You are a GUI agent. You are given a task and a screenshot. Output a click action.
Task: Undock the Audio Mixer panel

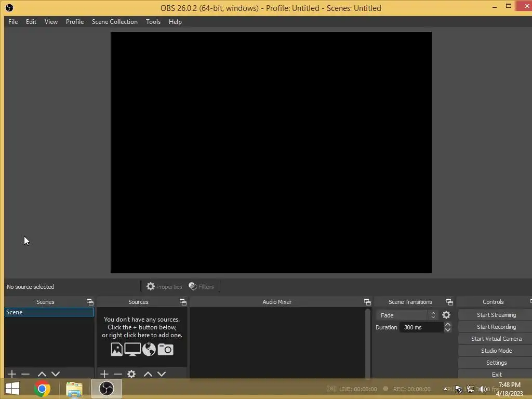[x=367, y=302]
